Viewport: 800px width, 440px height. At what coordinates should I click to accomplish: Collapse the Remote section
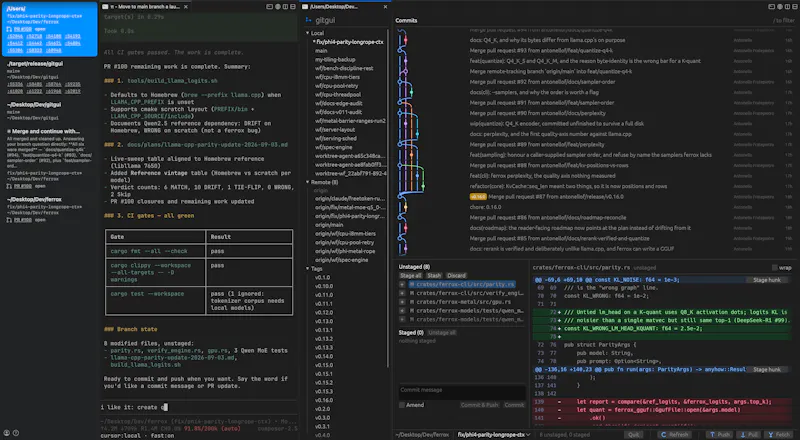click(x=308, y=182)
